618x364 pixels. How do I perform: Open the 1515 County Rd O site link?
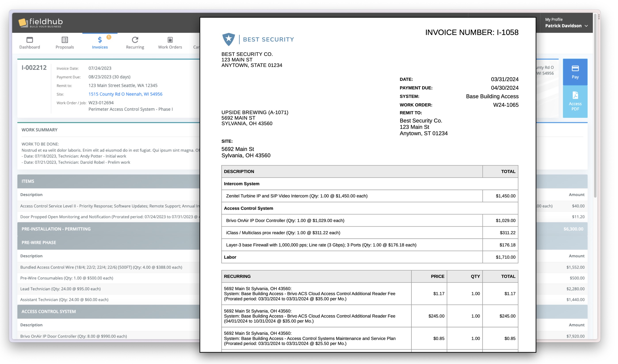pos(125,94)
